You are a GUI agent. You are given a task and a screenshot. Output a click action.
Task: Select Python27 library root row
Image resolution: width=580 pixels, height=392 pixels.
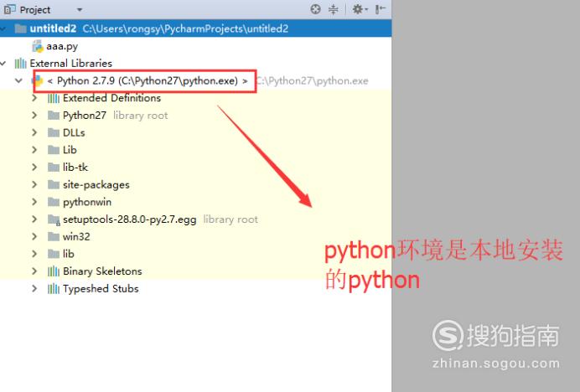(x=115, y=116)
